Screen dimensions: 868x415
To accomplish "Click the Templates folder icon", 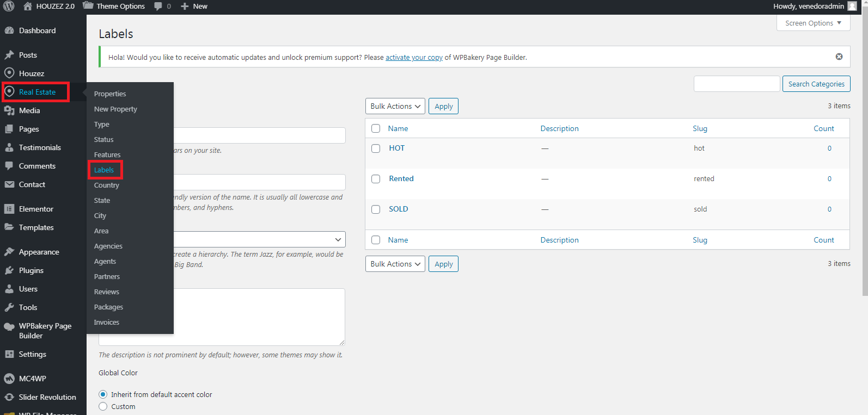I will point(9,227).
